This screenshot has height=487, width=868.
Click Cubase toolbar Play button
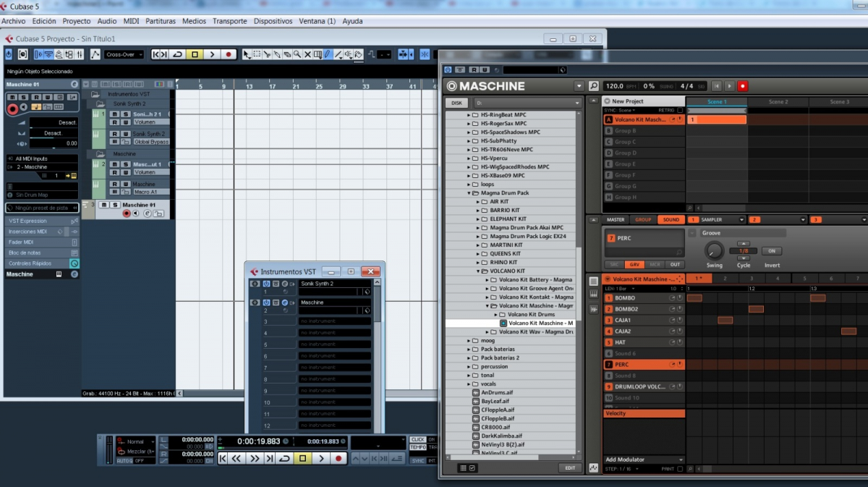(x=212, y=54)
